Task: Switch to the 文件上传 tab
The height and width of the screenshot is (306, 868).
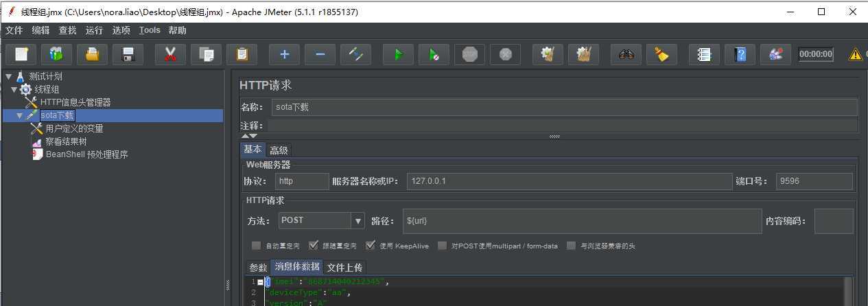Action: tap(344, 268)
